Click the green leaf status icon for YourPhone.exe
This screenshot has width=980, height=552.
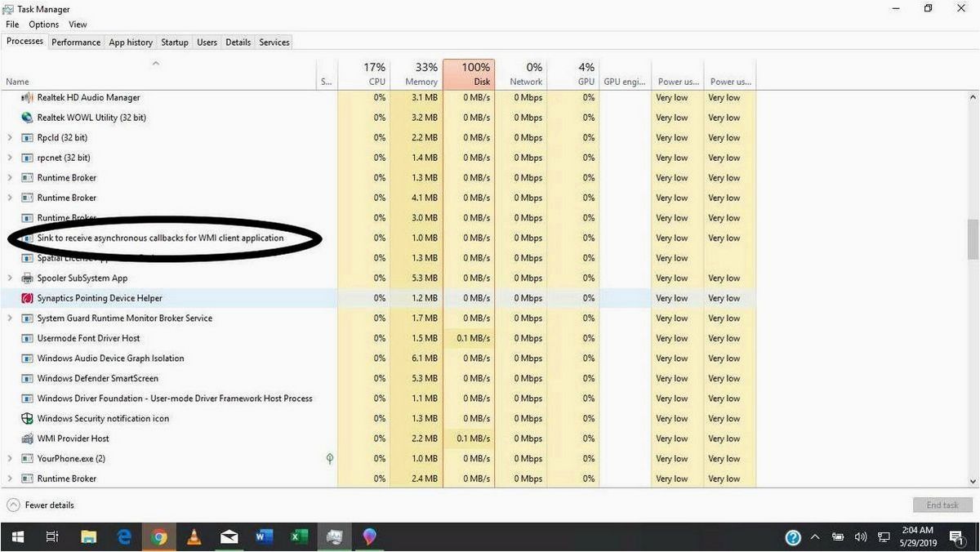point(329,459)
